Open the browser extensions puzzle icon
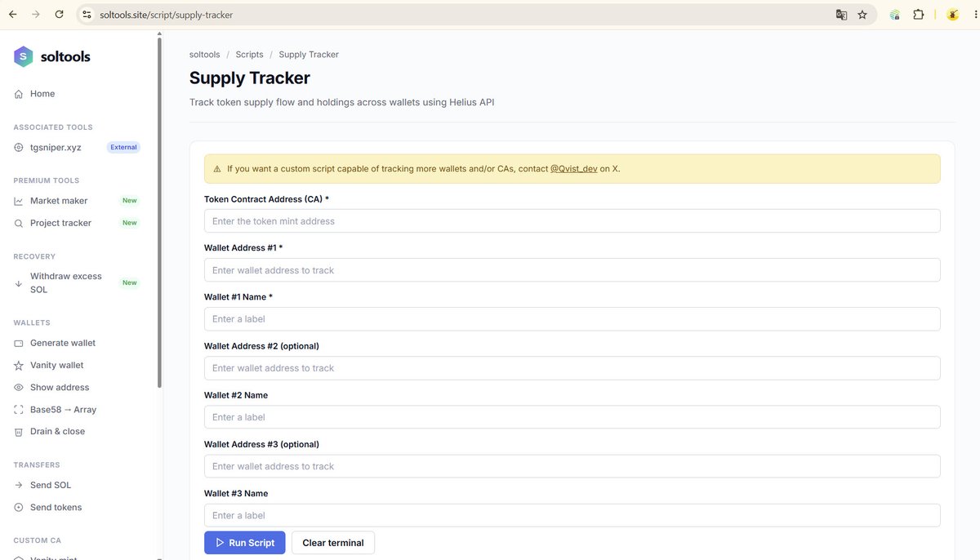Image resolution: width=980 pixels, height=560 pixels. [x=919, y=15]
